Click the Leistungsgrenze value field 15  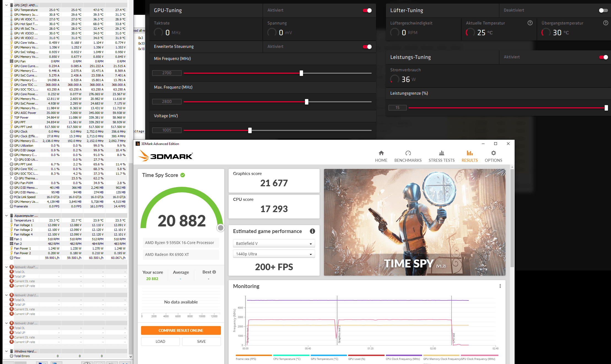point(398,108)
